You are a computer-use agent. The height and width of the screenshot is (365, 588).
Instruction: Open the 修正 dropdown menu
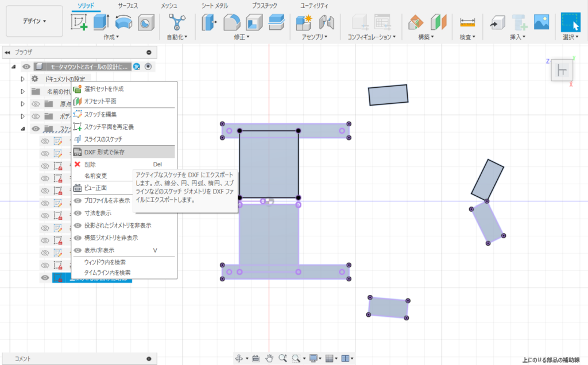click(x=242, y=37)
